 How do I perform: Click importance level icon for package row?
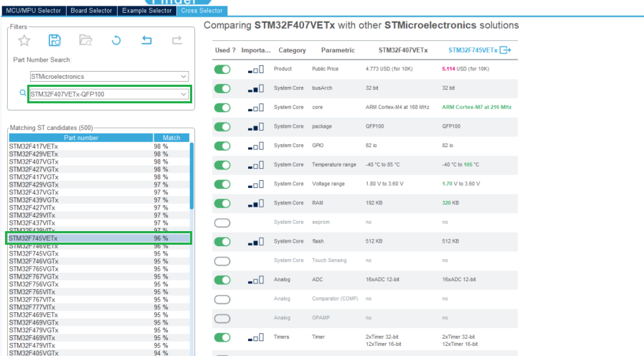click(x=256, y=126)
